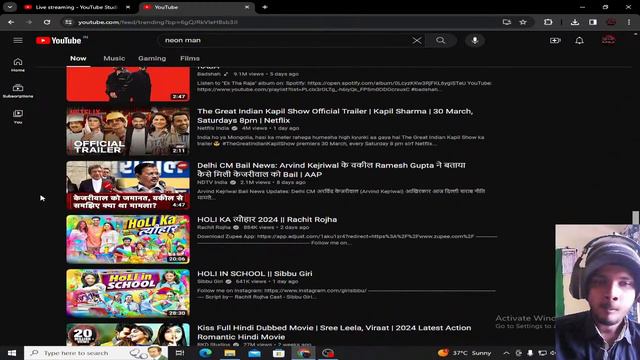
Task: Switch to the Music trending tab
Action: click(114, 58)
